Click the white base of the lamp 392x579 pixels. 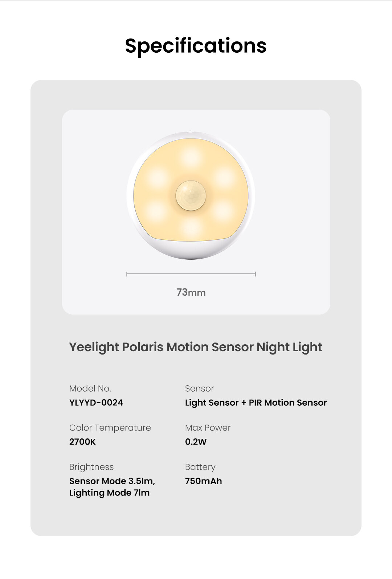click(191, 250)
